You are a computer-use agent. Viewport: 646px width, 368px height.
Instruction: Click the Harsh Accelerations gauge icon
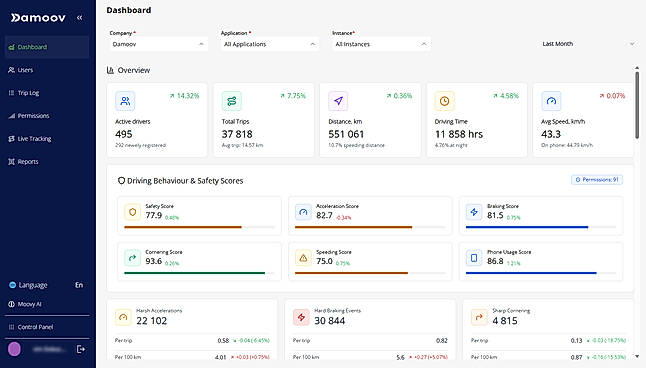coord(123,317)
